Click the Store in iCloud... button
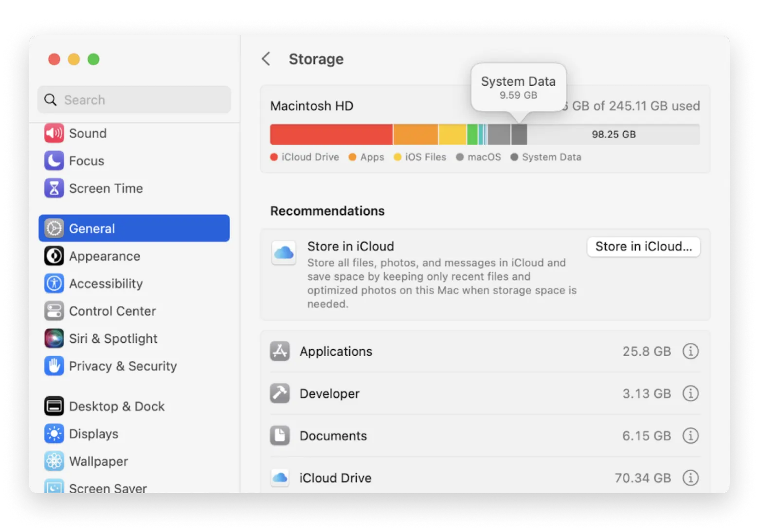 click(x=643, y=247)
